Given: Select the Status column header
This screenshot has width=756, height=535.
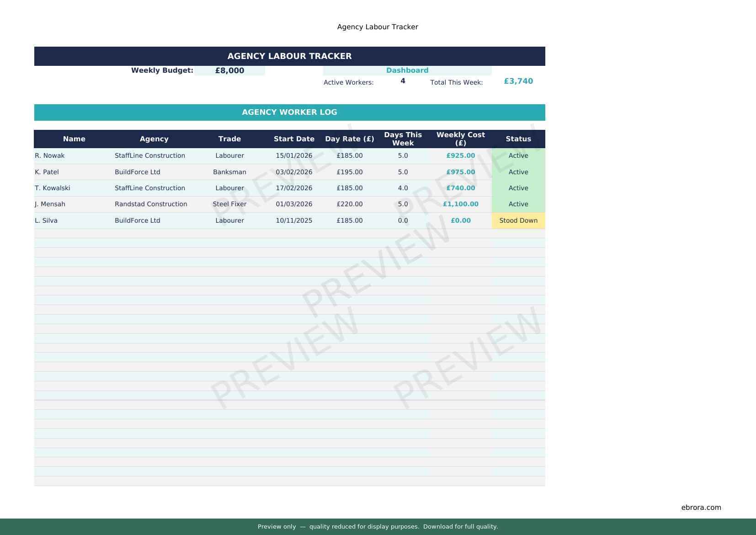Looking at the screenshot, I should [x=518, y=139].
